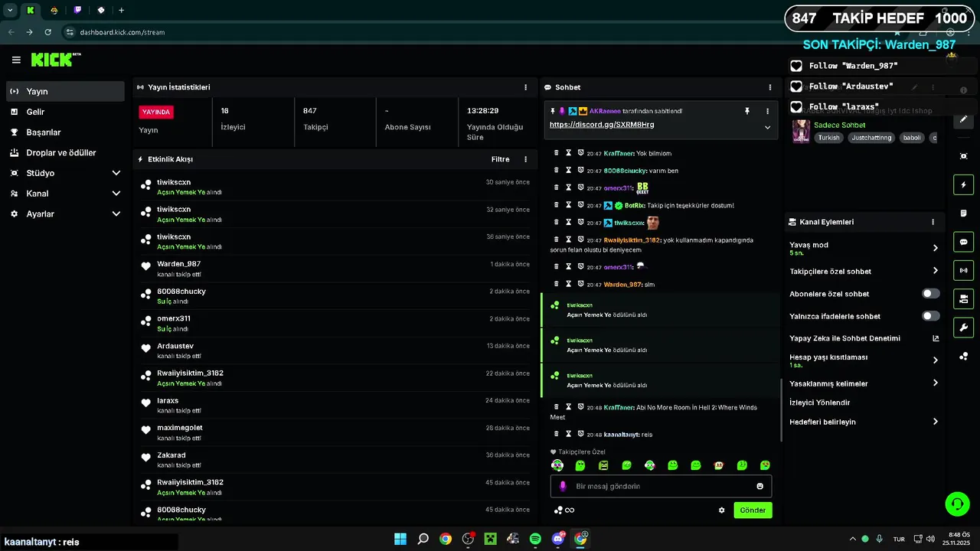Open the three-dot menu in Sohbet header
This screenshot has height=551, width=980.
point(769,87)
